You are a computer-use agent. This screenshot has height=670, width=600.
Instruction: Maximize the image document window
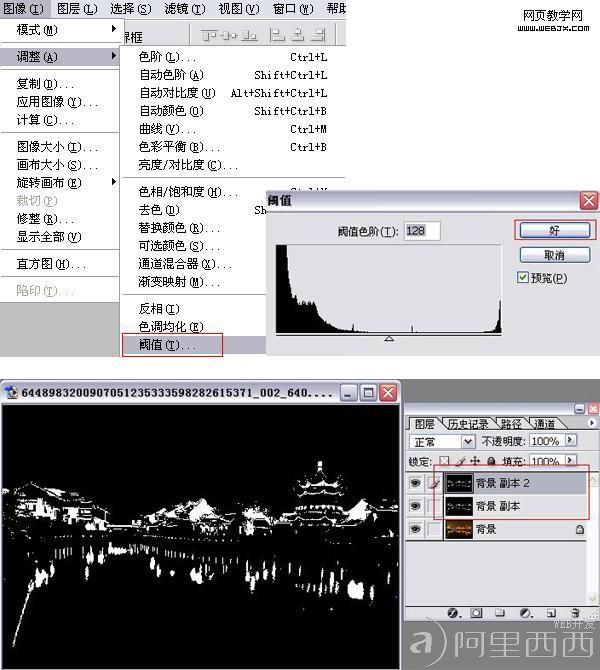pos(368,393)
